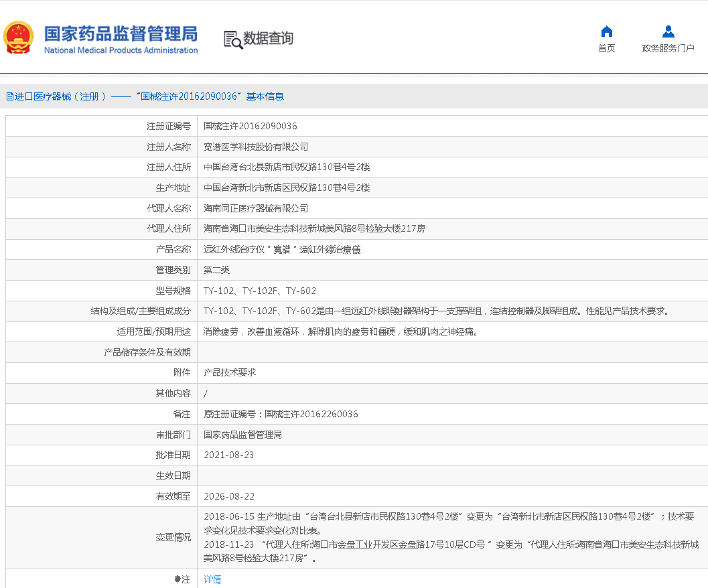Screen dimensions: 708x588
Task: Click the document icon before 进口医疗器械
Action: click(9, 96)
